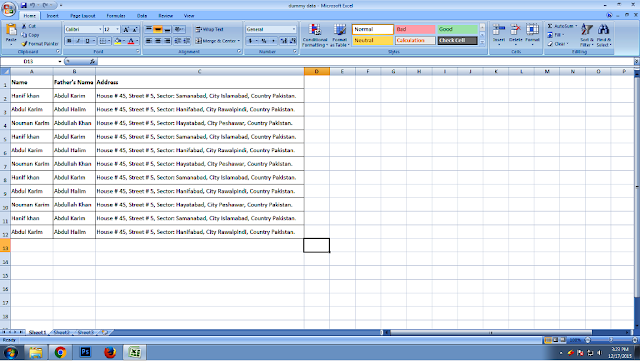This screenshot has width=640, height=361.
Task: Click the Clear button in Editing group
Action: click(x=558, y=44)
